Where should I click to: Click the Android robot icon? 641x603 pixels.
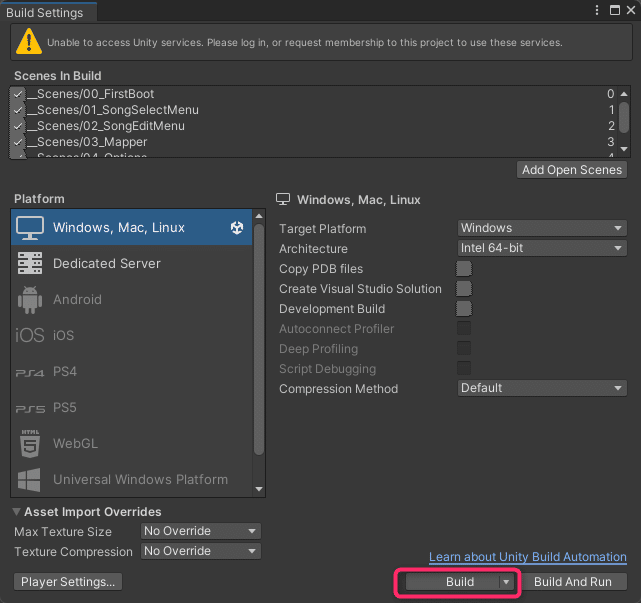(x=30, y=300)
